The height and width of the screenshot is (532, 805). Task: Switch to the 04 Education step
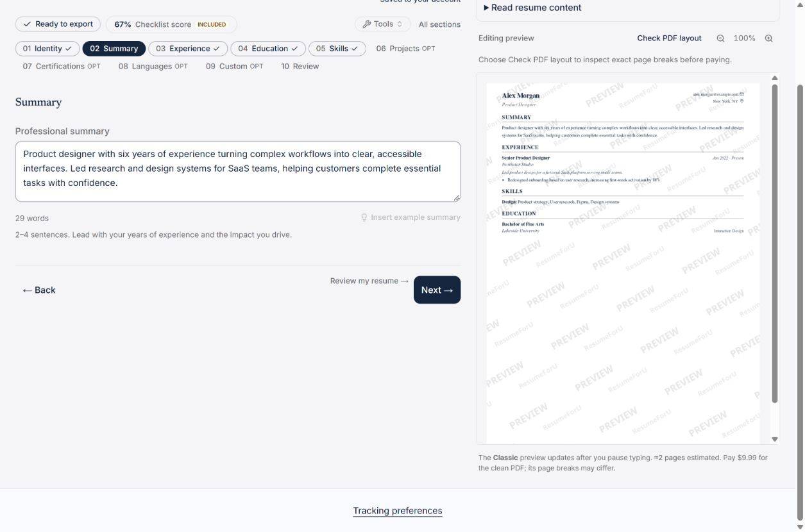point(268,49)
